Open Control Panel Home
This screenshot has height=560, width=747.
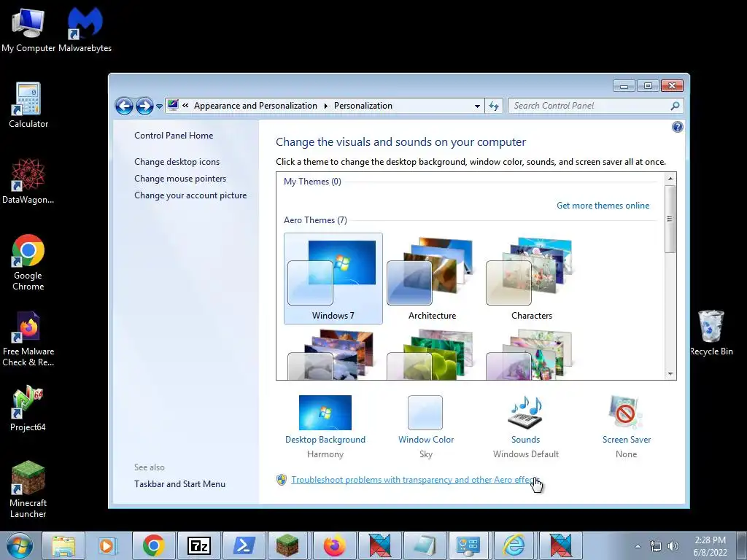pyautogui.click(x=174, y=135)
